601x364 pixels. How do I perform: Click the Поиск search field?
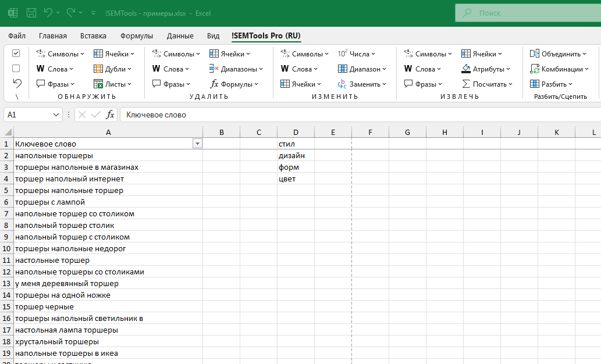click(524, 12)
